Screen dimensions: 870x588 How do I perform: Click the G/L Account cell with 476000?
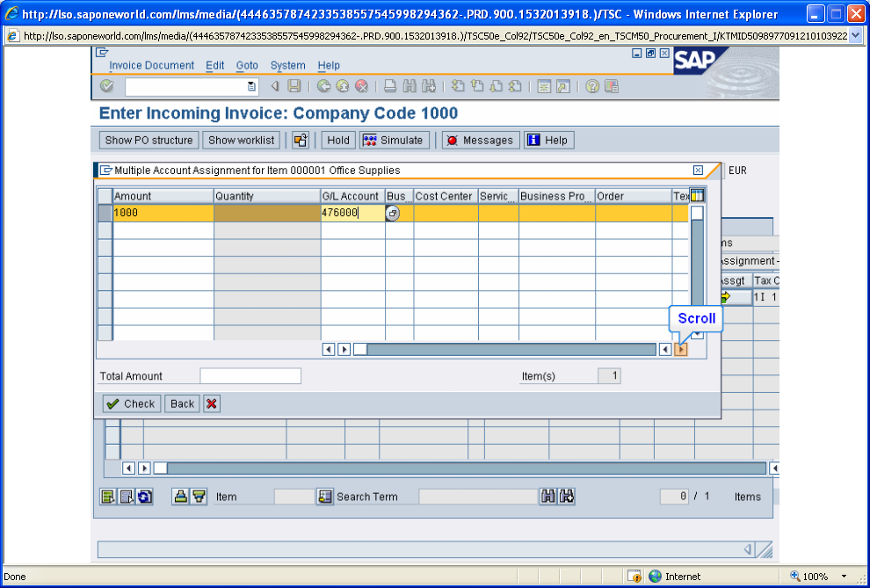353,213
